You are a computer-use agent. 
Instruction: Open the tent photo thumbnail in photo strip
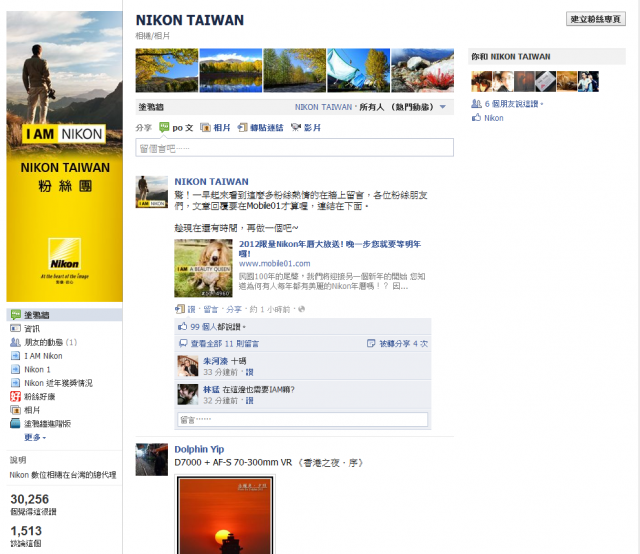[358, 70]
